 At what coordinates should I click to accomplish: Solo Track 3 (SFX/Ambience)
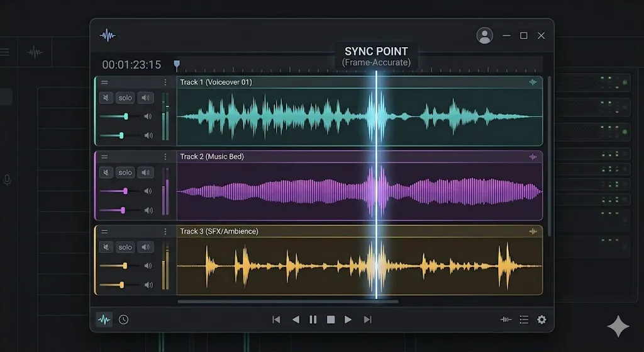[x=125, y=247]
